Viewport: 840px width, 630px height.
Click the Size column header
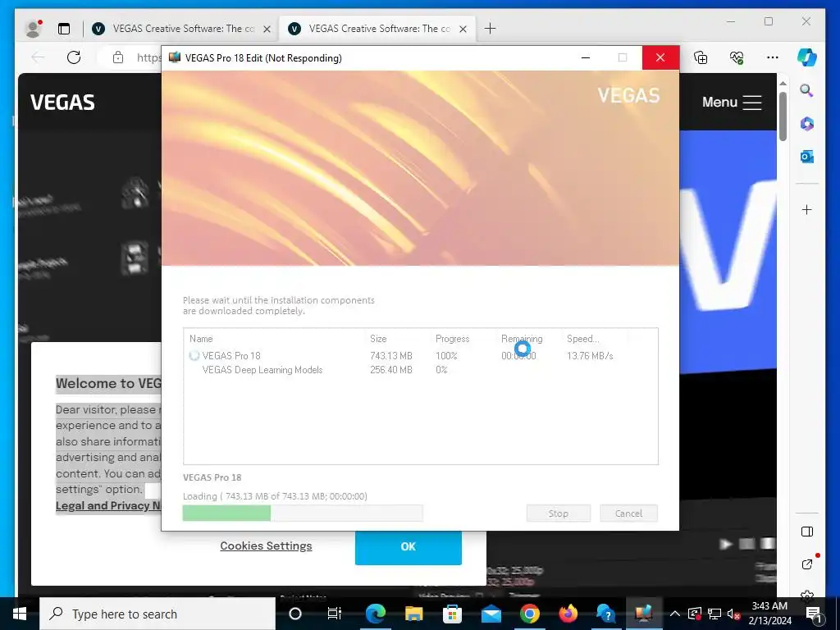click(x=378, y=339)
